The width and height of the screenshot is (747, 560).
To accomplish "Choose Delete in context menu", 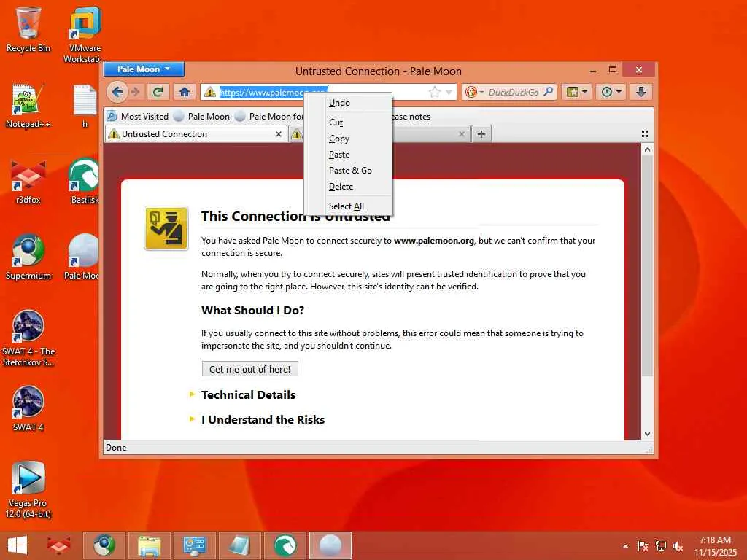I will point(348,187).
